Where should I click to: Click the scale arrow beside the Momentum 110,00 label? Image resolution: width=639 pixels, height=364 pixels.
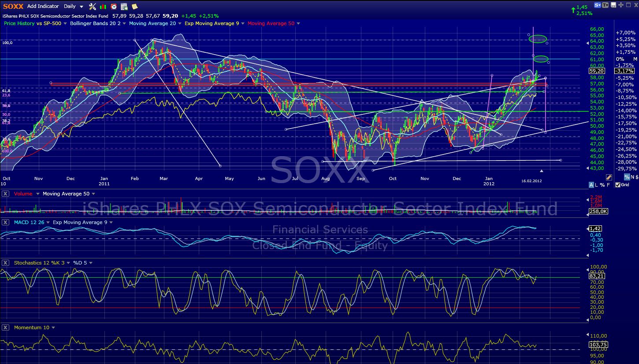pyautogui.click(x=587, y=335)
